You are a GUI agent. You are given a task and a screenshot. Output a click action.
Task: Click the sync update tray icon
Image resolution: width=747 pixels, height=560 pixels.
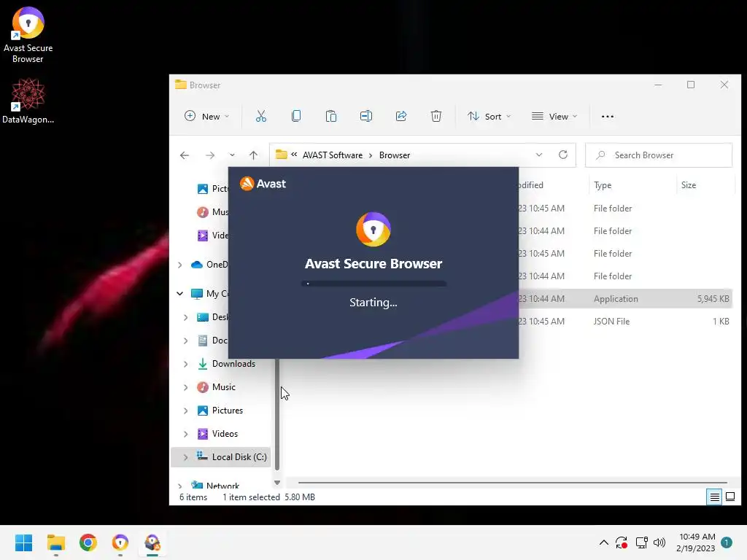click(622, 542)
